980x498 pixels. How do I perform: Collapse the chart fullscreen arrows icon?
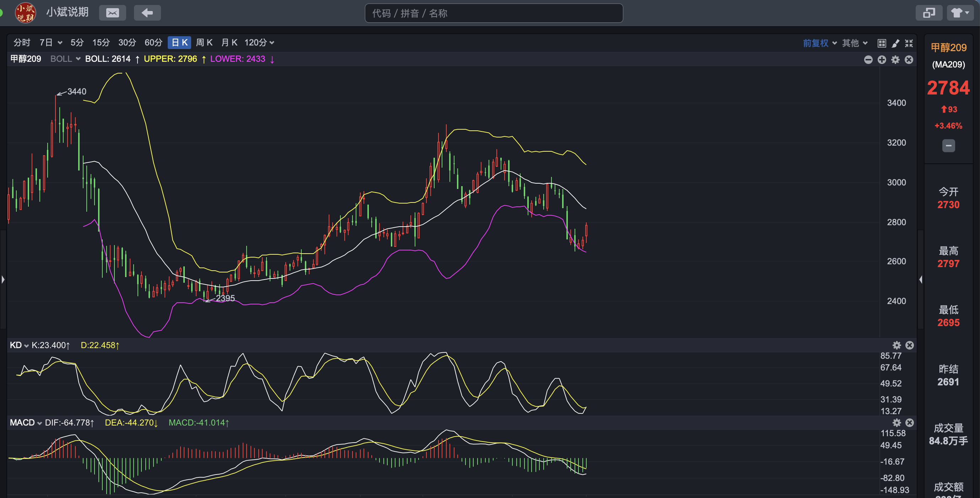(x=909, y=43)
